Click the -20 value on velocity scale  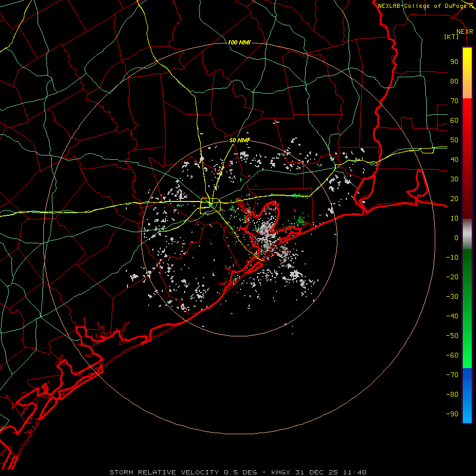[x=452, y=277]
